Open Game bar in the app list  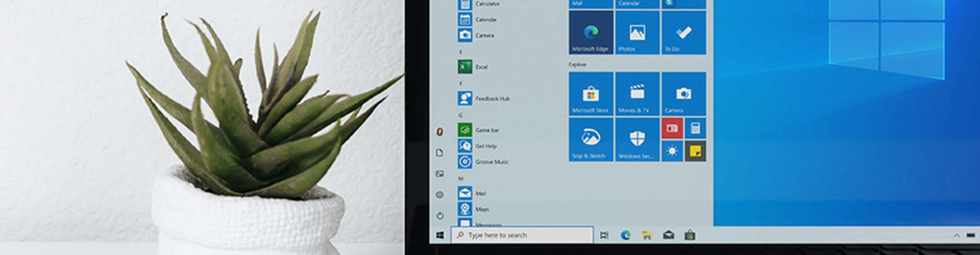tap(479, 130)
